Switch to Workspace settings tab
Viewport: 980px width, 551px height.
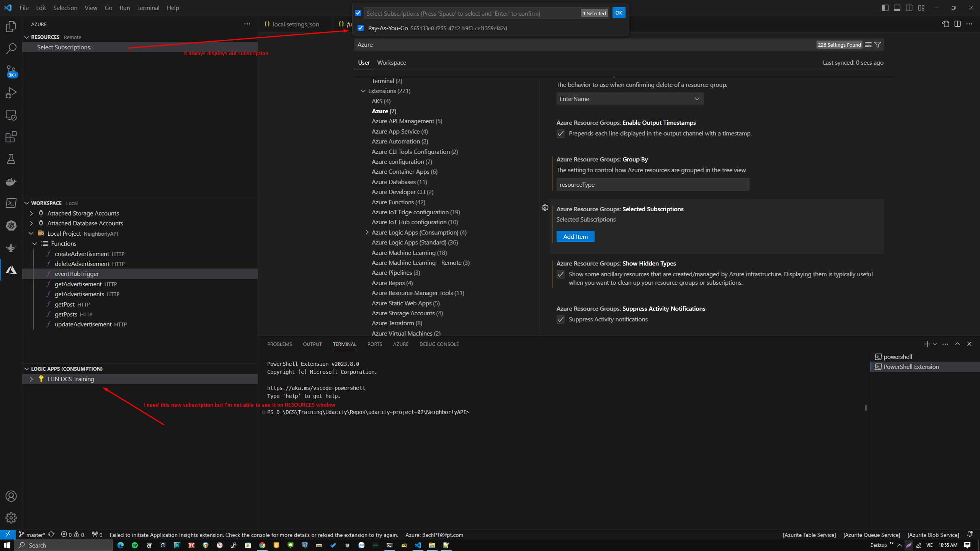click(x=391, y=62)
